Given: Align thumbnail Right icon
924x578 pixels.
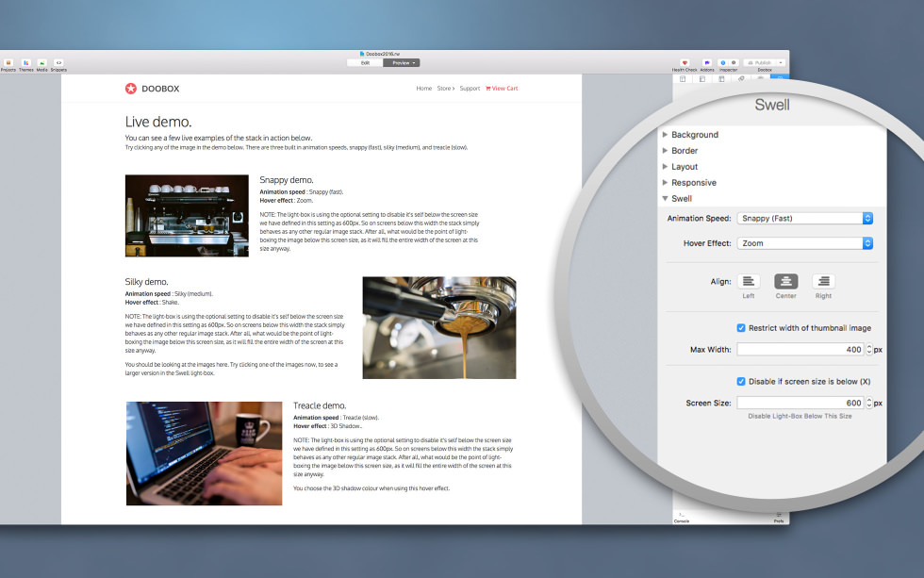Looking at the screenshot, I should pyautogui.click(x=823, y=281).
